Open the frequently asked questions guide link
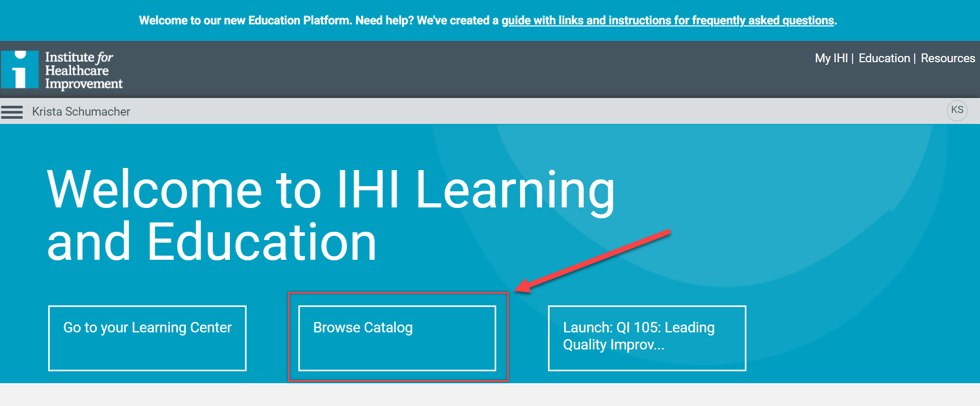The image size is (980, 406). pyautogui.click(x=667, y=20)
